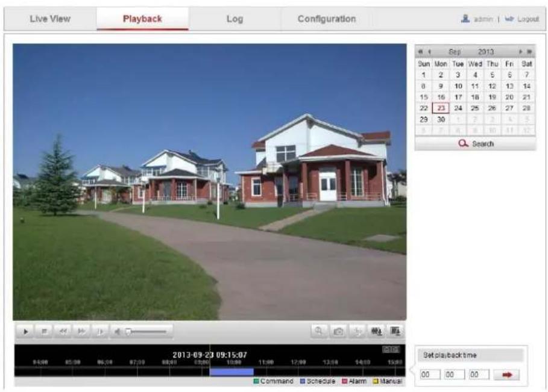Click the seconds field under Set playback time
The height and width of the screenshot is (392, 548).
[x=479, y=375]
